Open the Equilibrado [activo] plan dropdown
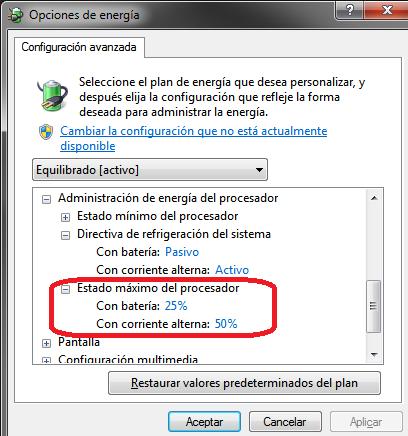 [x=150, y=170]
